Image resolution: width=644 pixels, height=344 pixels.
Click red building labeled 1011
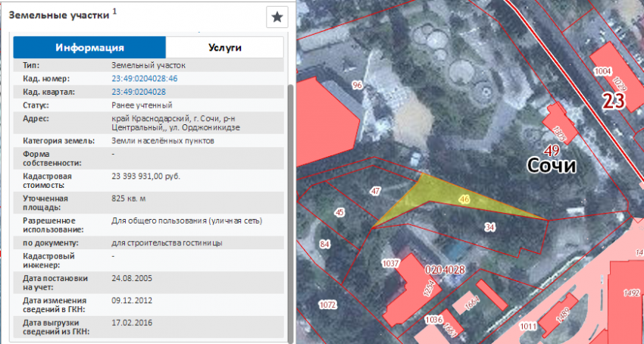[528, 327]
